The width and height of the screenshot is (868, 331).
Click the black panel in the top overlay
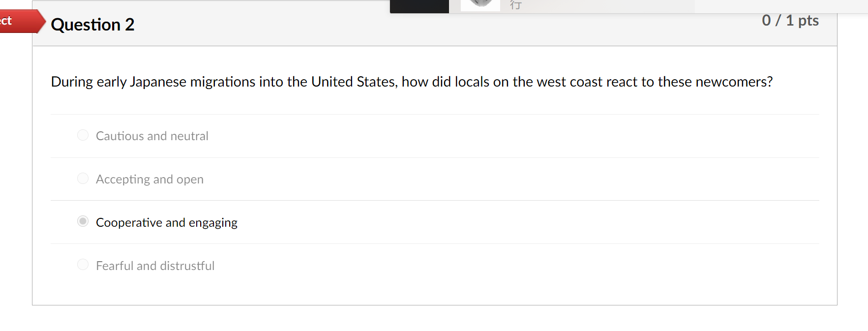419,6
